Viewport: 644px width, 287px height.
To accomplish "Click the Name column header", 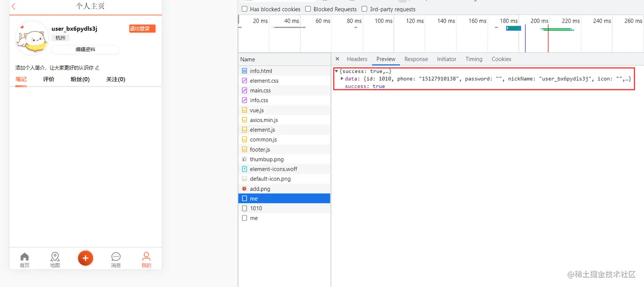I will point(285,59).
